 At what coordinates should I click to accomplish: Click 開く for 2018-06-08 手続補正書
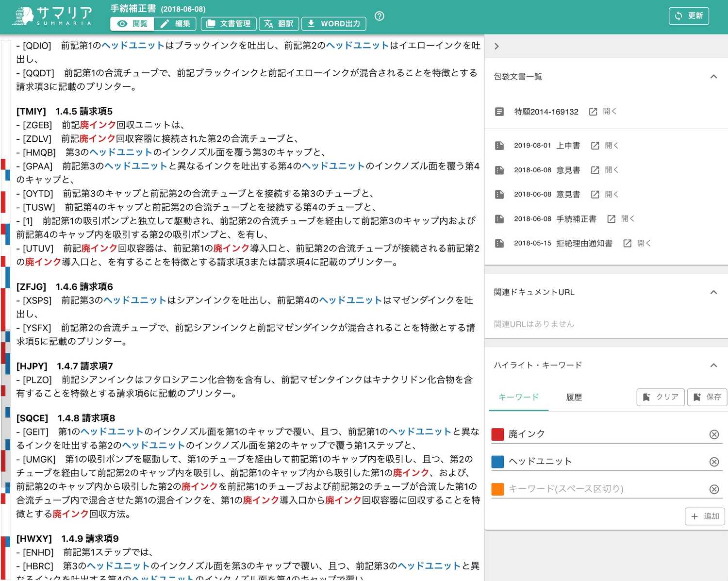[x=628, y=219]
